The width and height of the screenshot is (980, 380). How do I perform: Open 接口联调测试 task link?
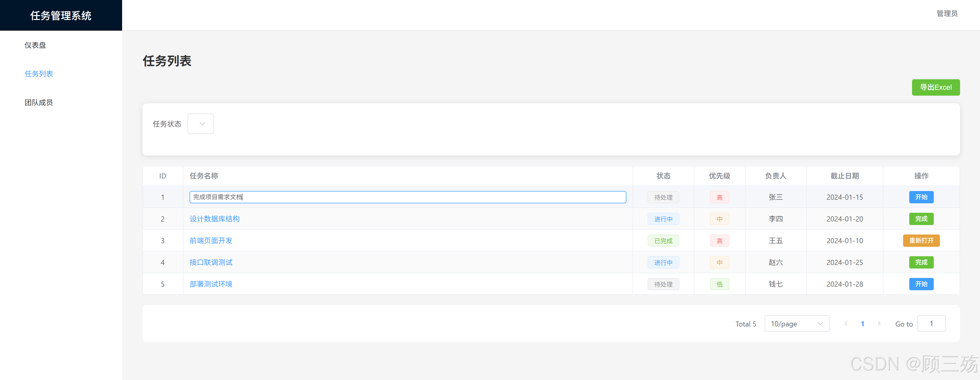(x=211, y=262)
